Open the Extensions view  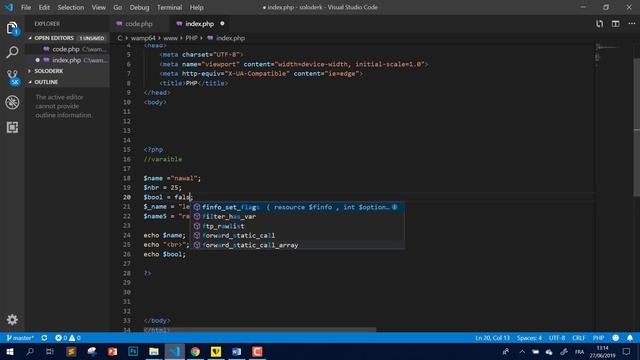pos(12,127)
